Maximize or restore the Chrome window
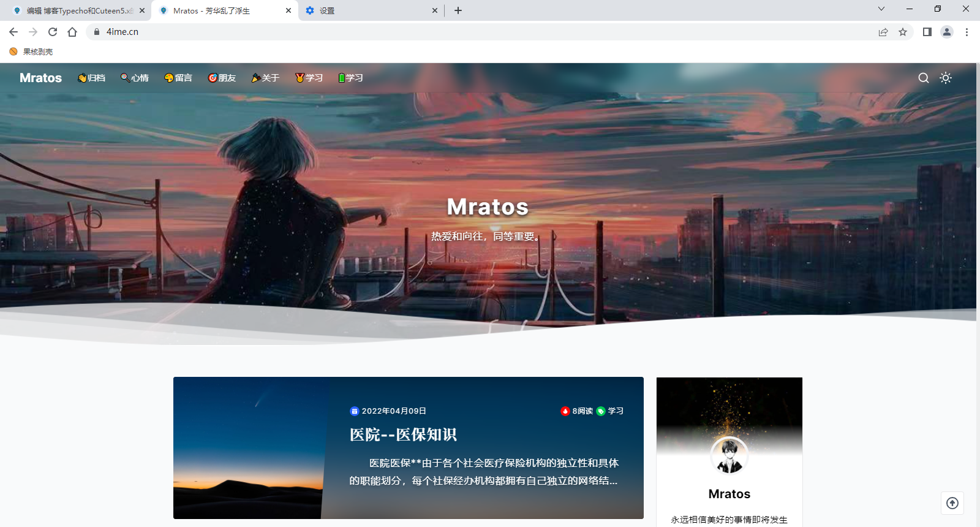Screen dimensions: 980x527 coord(938,9)
